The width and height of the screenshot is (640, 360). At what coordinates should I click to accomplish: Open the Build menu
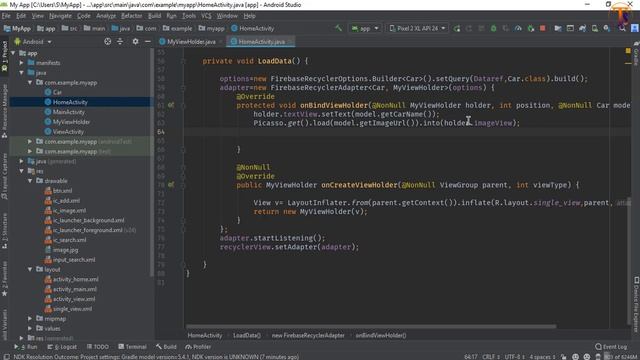154,16
